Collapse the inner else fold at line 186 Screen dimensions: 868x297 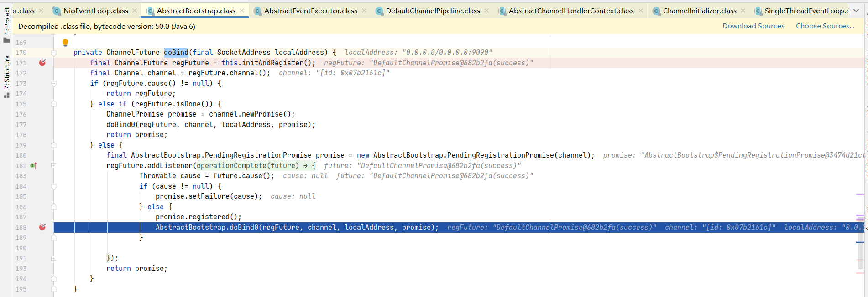pos(54,207)
